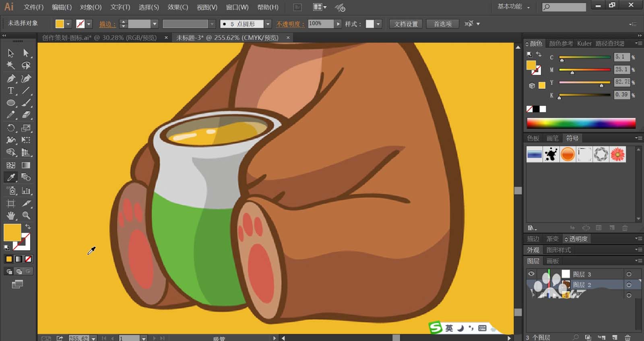Select the Eyedropper tool
This screenshot has width=644, height=341.
[x=11, y=177]
